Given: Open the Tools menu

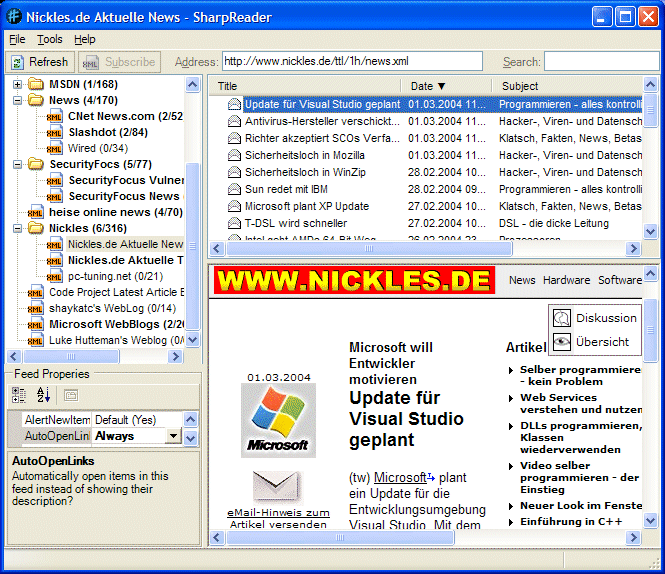Looking at the screenshot, I should click(50, 39).
